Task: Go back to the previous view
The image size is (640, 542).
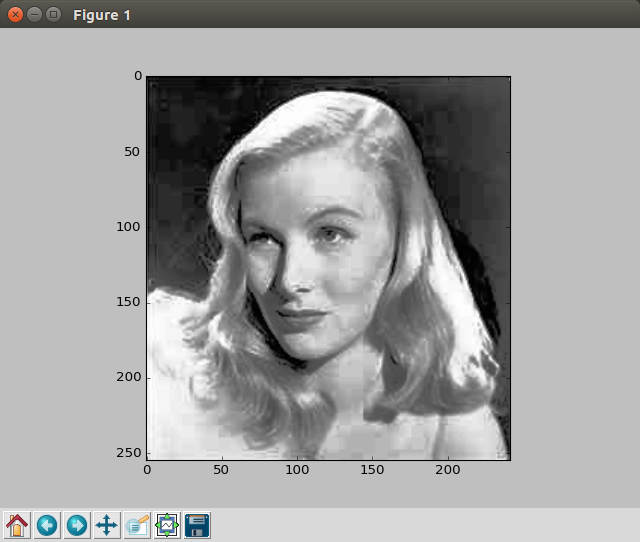Action: [x=47, y=525]
